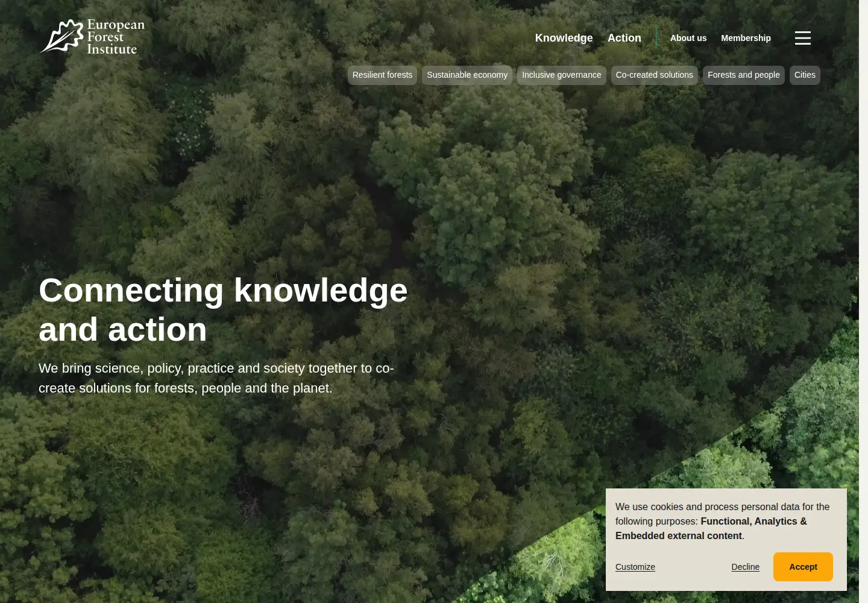The width and height of the screenshot is (868, 603).
Task: Click the "We bring science, policy" tagline text
Action: coord(216,378)
